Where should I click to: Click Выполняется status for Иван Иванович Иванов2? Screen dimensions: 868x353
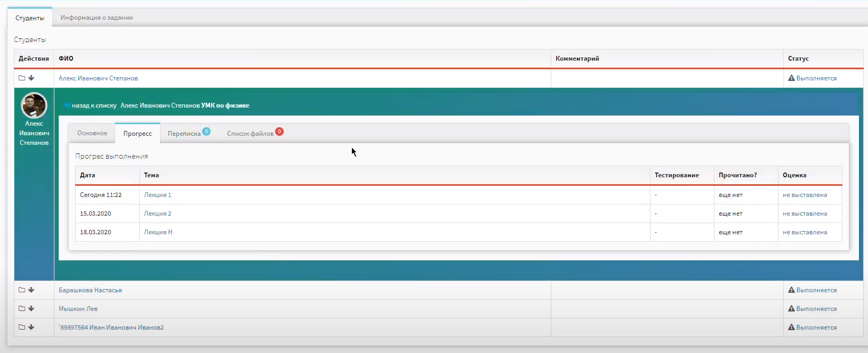(x=816, y=327)
